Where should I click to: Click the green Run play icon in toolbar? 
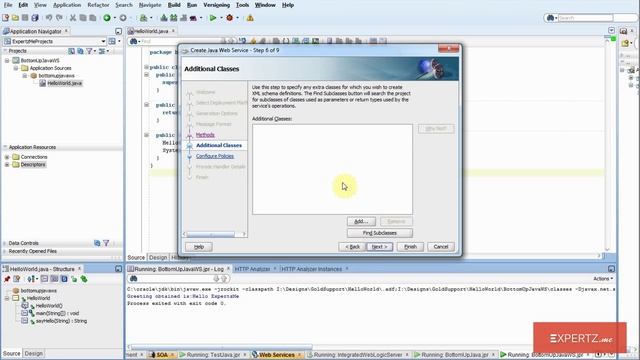[x=213, y=18]
